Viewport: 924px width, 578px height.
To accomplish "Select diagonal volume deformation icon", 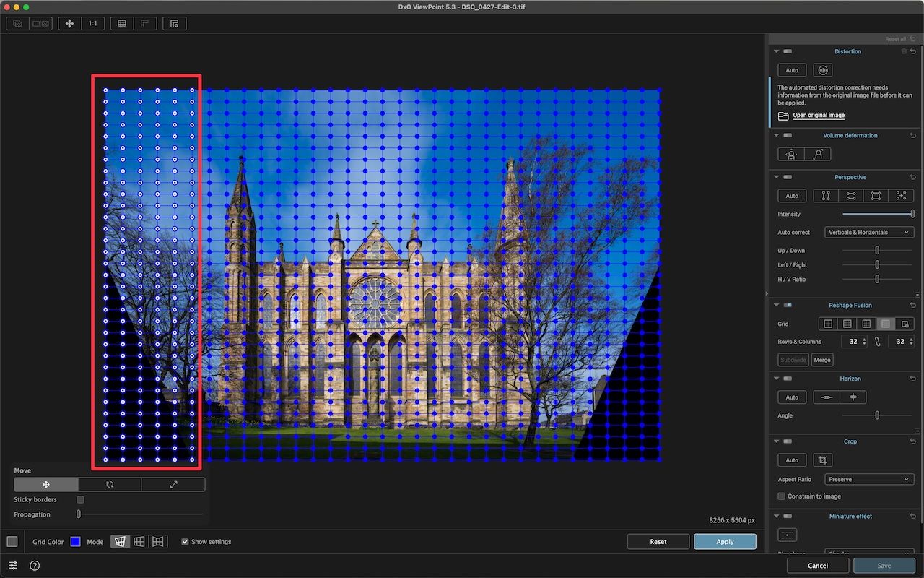I will (x=818, y=154).
